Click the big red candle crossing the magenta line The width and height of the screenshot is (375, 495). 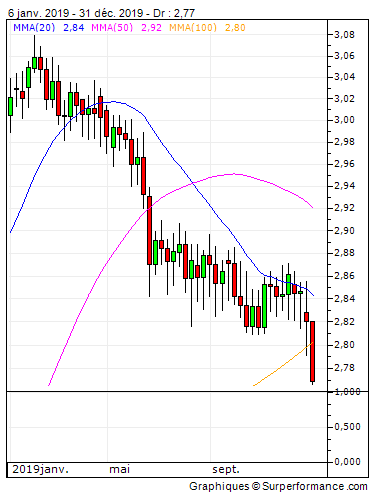(149, 230)
